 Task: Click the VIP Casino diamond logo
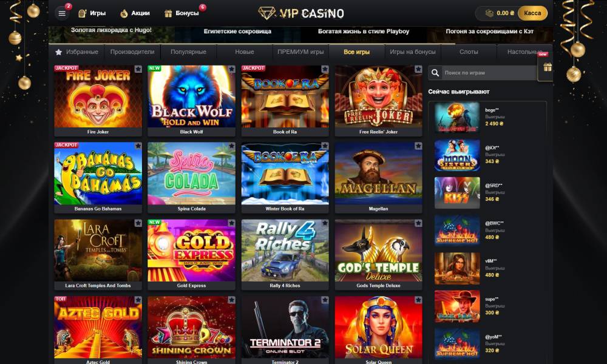point(266,13)
